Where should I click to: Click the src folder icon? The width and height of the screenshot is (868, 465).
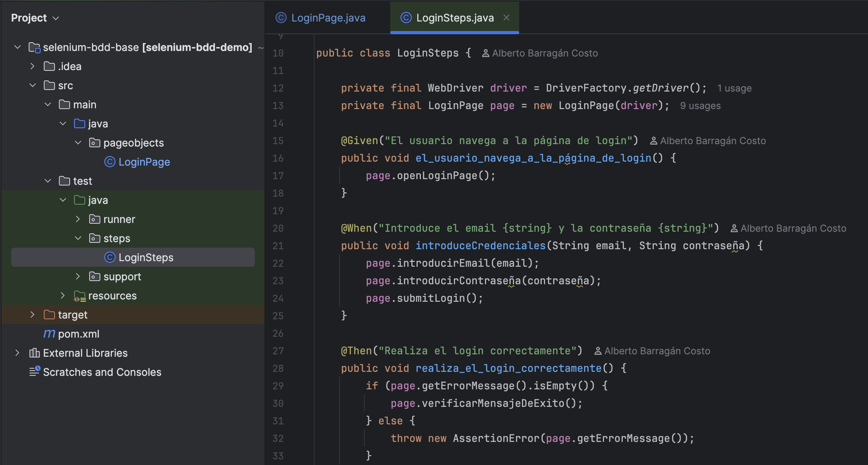pos(49,85)
